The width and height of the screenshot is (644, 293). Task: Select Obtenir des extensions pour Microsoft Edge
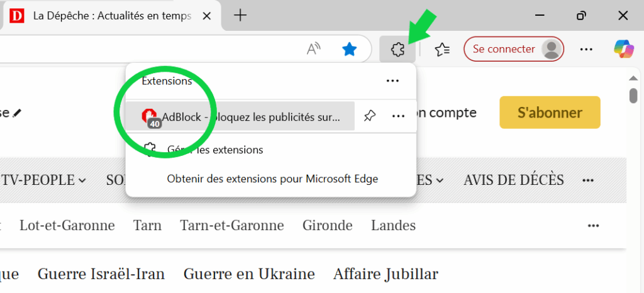[x=272, y=179]
